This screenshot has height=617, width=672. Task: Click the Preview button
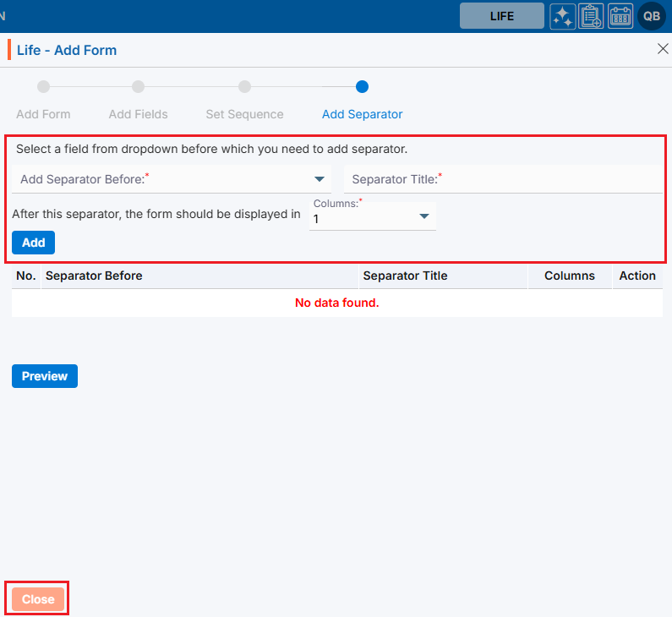tap(45, 376)
